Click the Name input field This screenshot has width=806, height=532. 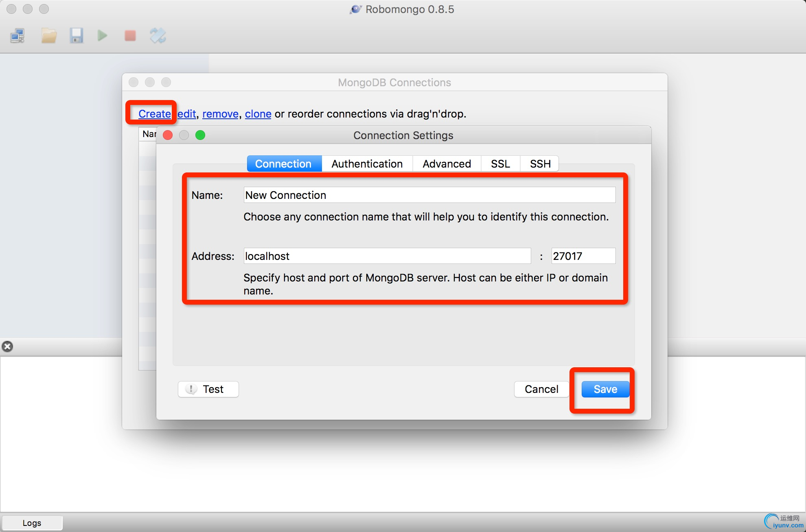[x=429, y=195]
